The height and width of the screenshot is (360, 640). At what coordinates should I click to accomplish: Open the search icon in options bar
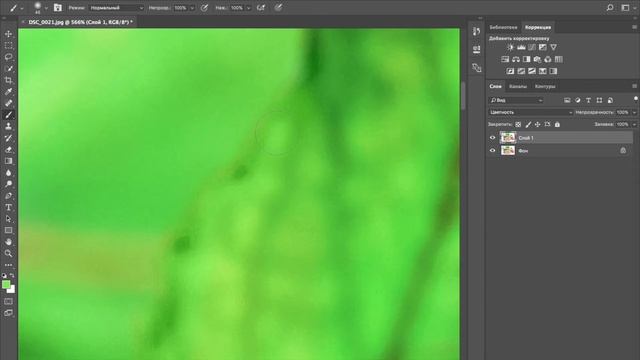click(610, 7)
